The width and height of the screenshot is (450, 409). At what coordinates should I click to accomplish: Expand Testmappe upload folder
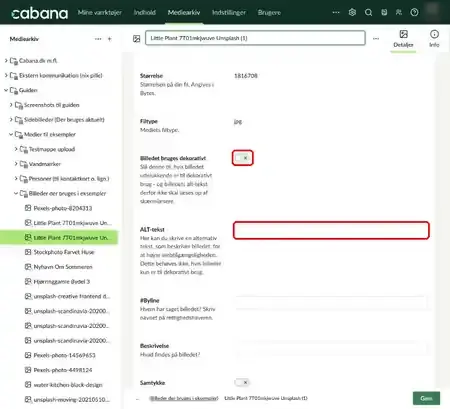(16, 149)
